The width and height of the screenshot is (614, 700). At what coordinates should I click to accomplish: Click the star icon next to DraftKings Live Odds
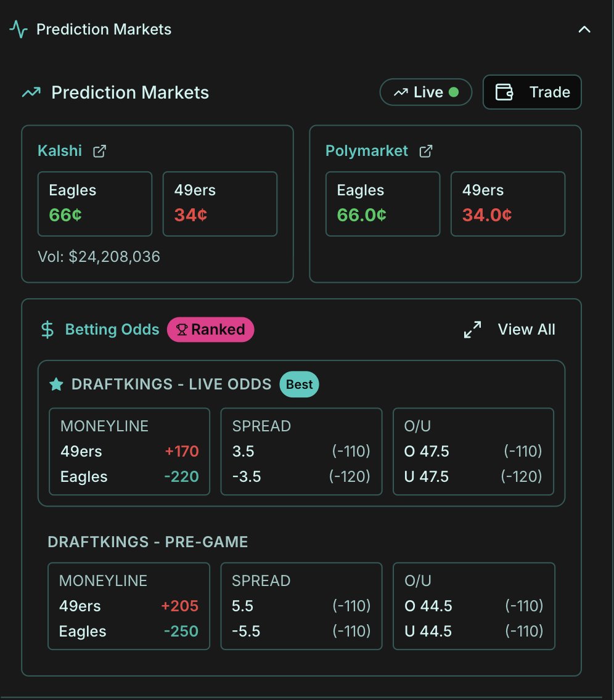click(x=56, y=385)
